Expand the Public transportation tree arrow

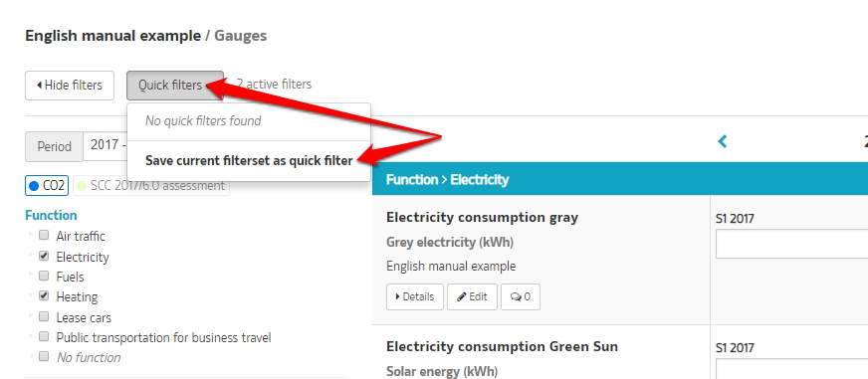[x=31, y=335]
